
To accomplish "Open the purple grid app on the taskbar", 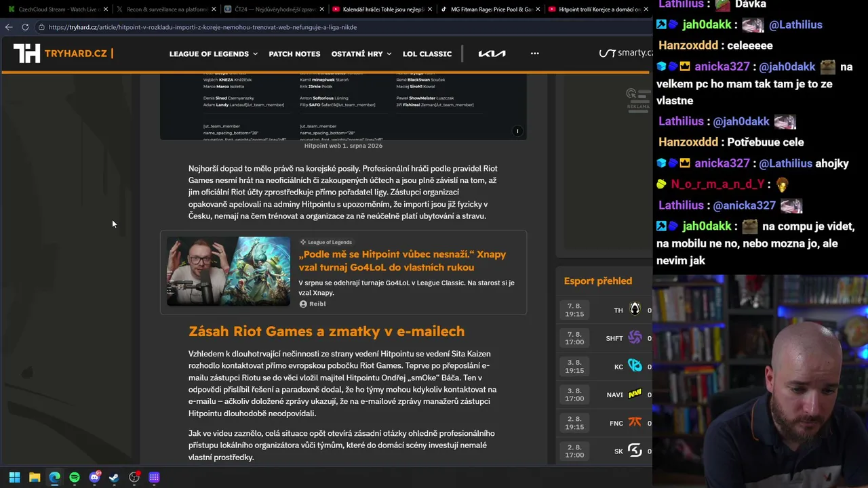I will coord(154,477).
